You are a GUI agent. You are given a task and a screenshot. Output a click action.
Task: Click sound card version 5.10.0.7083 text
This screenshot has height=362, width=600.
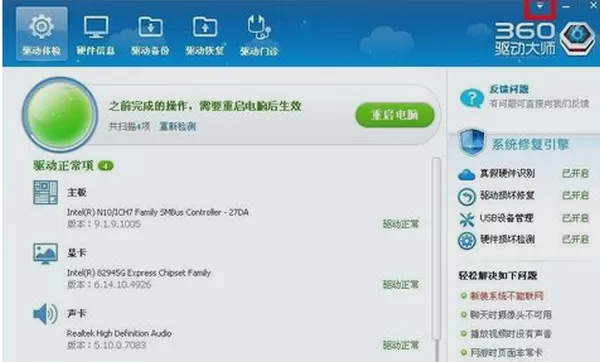click(106, 345)
